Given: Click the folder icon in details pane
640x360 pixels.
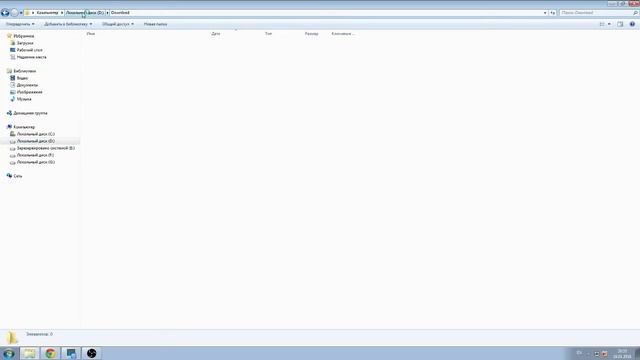Looking at the screenshot, I should [12, 338].
